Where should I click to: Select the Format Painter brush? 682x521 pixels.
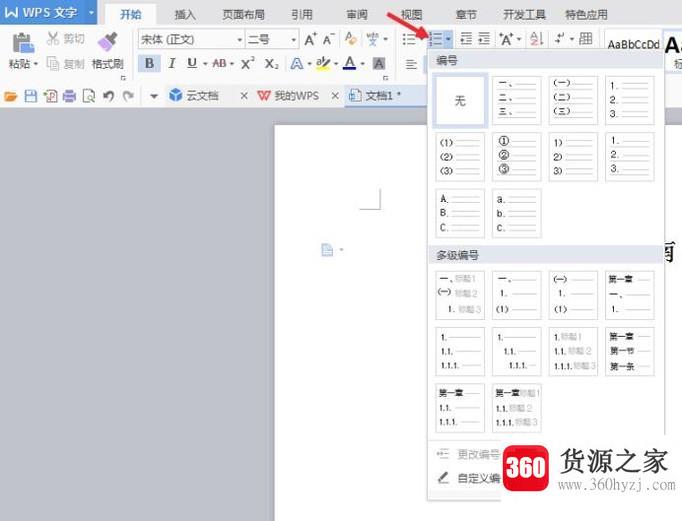(108, 42)
